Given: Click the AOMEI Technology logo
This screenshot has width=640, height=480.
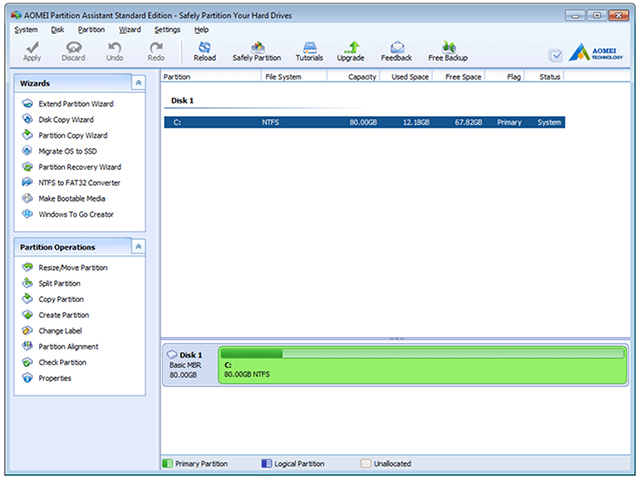Looking at the screenshot, I should (596, 52).
